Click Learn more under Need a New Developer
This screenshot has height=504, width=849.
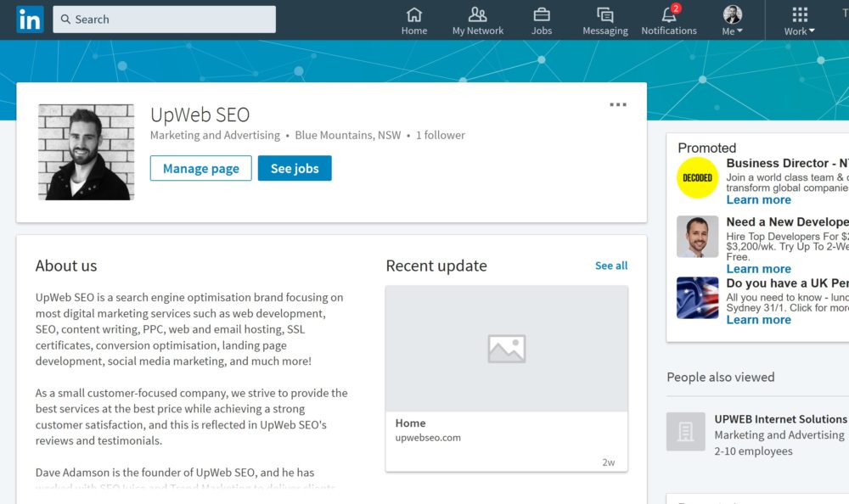[758, 269]
